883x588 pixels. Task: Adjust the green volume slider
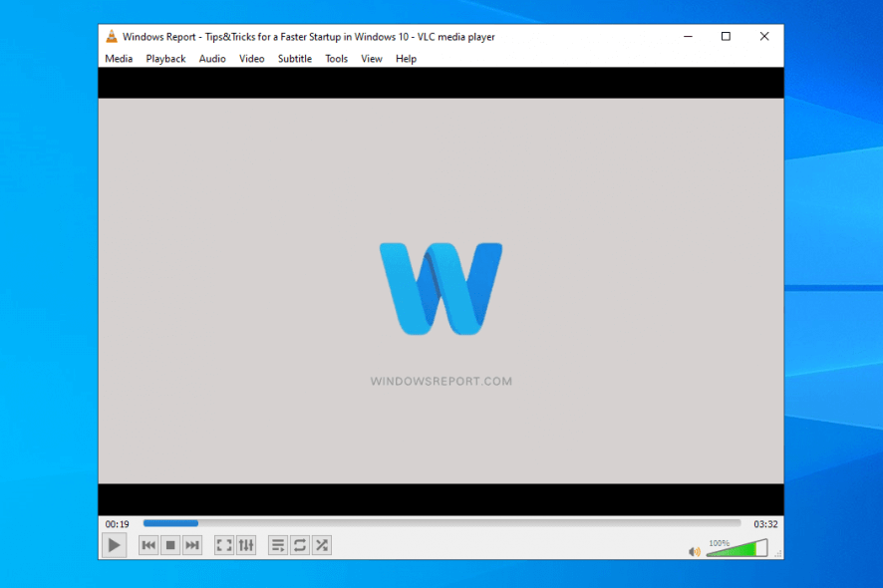point(736,548)
